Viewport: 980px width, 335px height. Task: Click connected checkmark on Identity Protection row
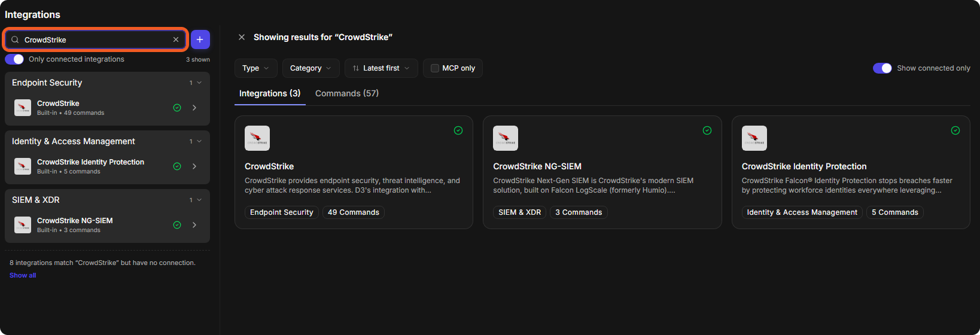click(177, 166)
